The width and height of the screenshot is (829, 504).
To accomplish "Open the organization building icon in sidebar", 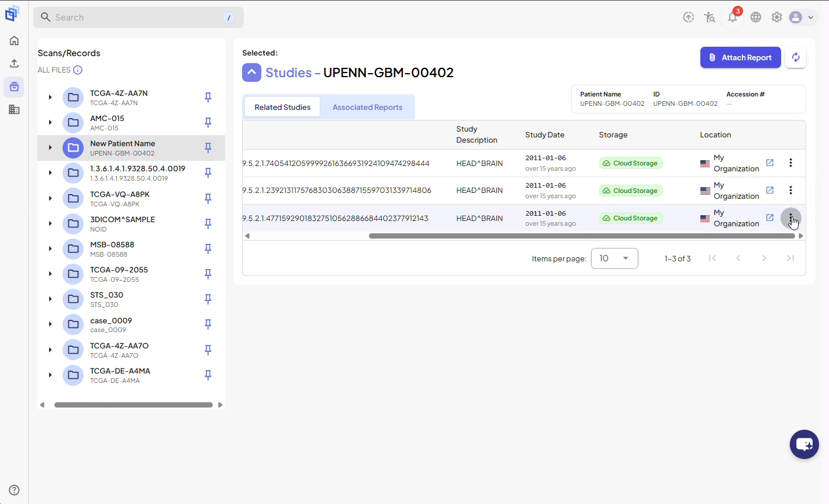I will click(14, 109).
